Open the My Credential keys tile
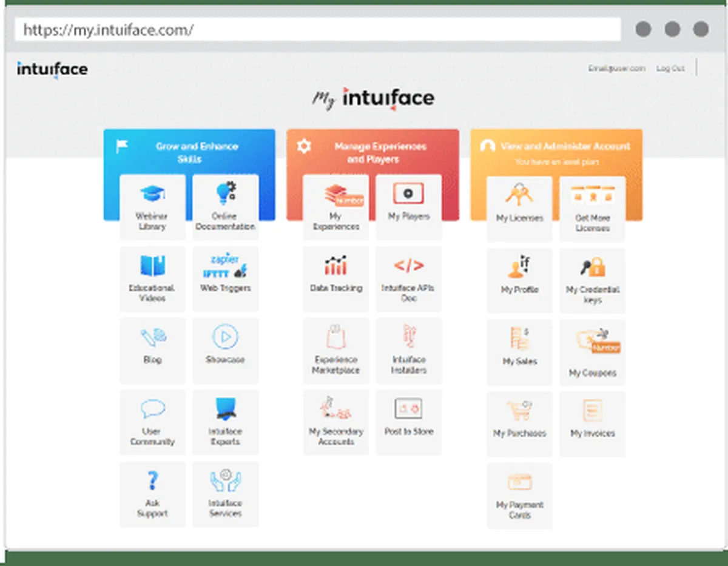This screenshot has width=728, height=566. (x=592, y=281)
